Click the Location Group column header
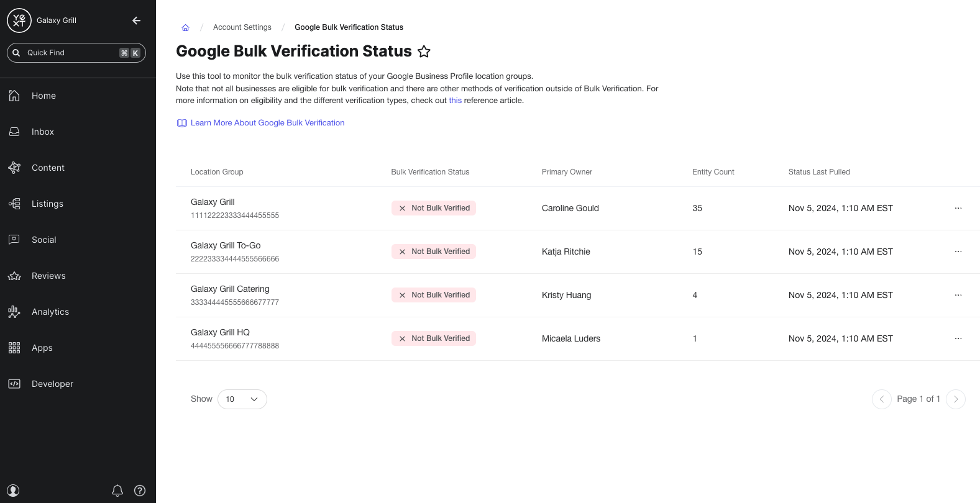This screenshot has width=980, height=503. point(217,172)
